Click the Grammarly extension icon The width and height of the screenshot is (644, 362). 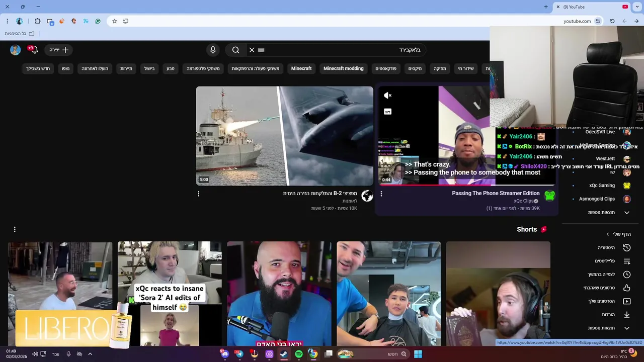tap(98, 21)
